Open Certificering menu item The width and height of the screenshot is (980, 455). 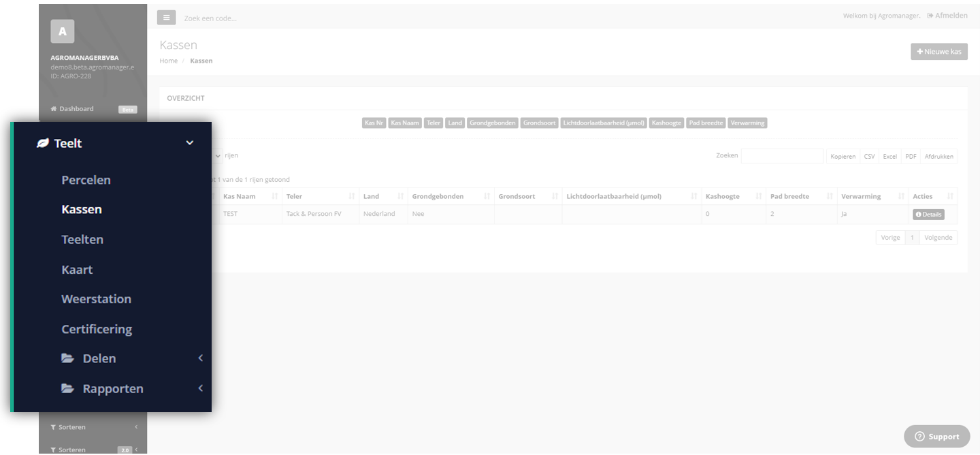pyautogui.click(x=97, y=329)
